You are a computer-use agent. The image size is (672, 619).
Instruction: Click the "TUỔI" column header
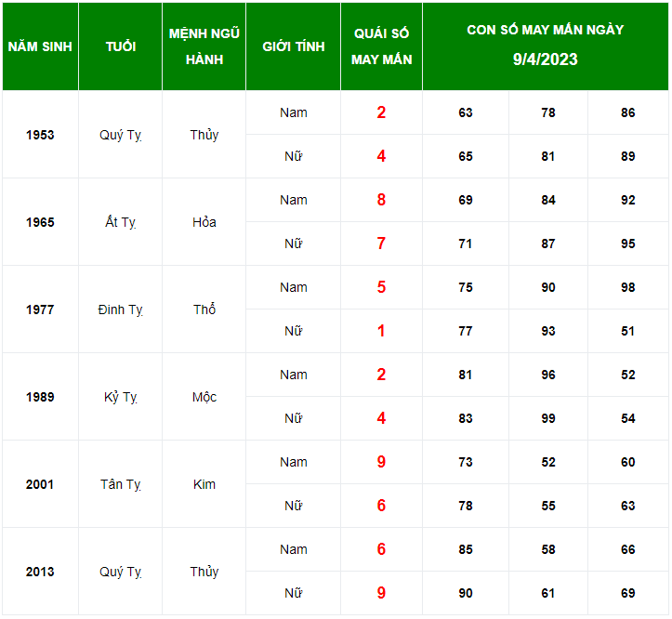coord(121,46)
